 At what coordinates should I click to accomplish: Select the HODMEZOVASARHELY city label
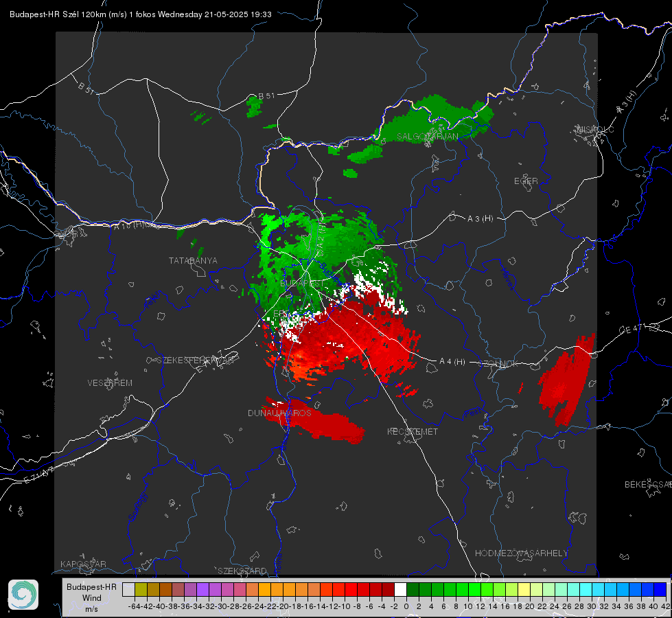pos(521,553)
